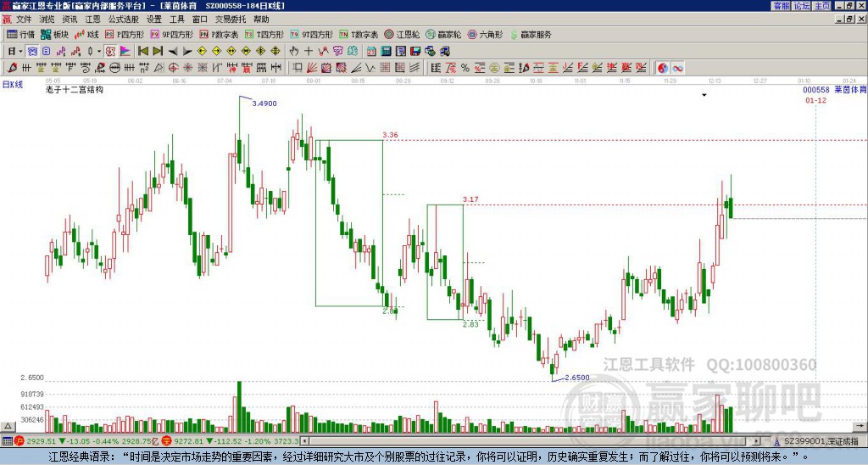Screen dimensions: 868x465
Task: Select the red pencil drawing tool
Action: 12,68
